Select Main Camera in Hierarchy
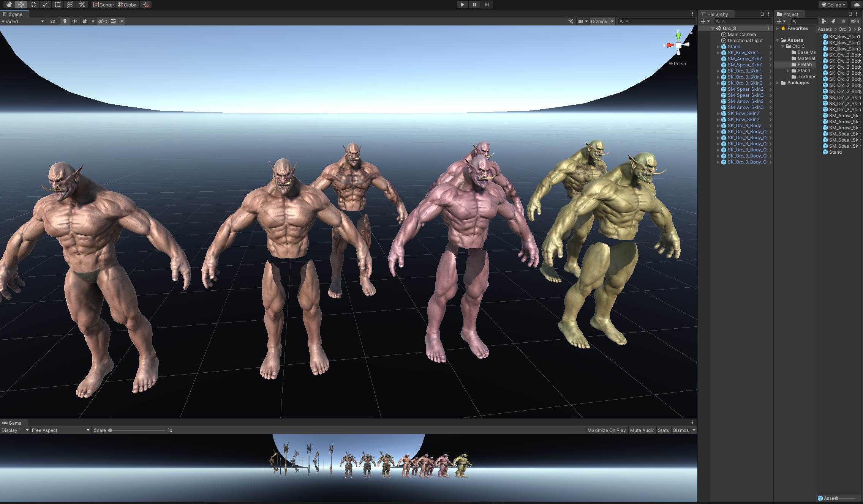The height and width of the screenshot is (504, 863). pyautogui.click(x=741, y=35)
